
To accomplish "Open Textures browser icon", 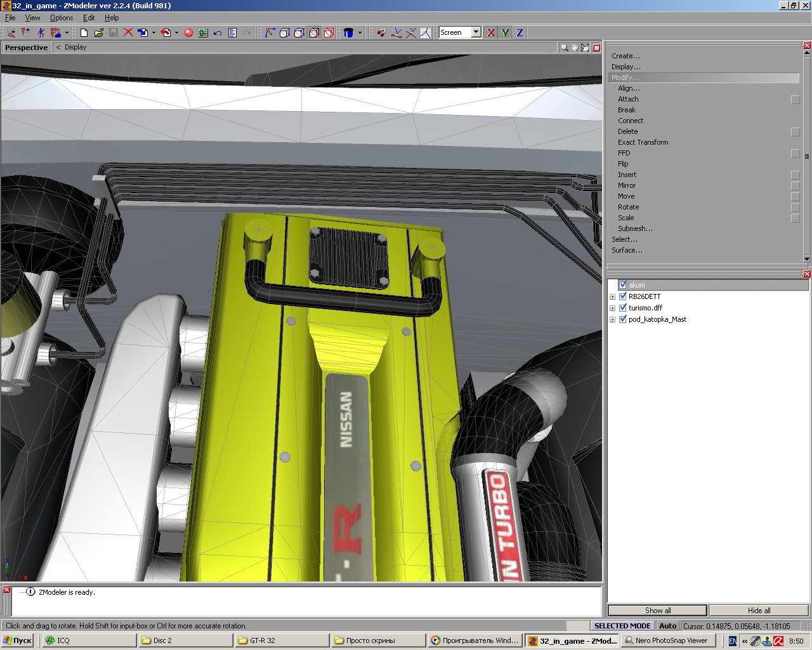I will (x=203, y=32).
